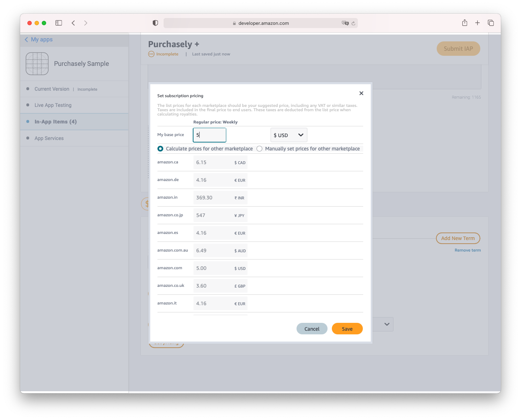Click the My apps back chevron
Viewport: 521px width, 420px height.
(x=26, y=40)
